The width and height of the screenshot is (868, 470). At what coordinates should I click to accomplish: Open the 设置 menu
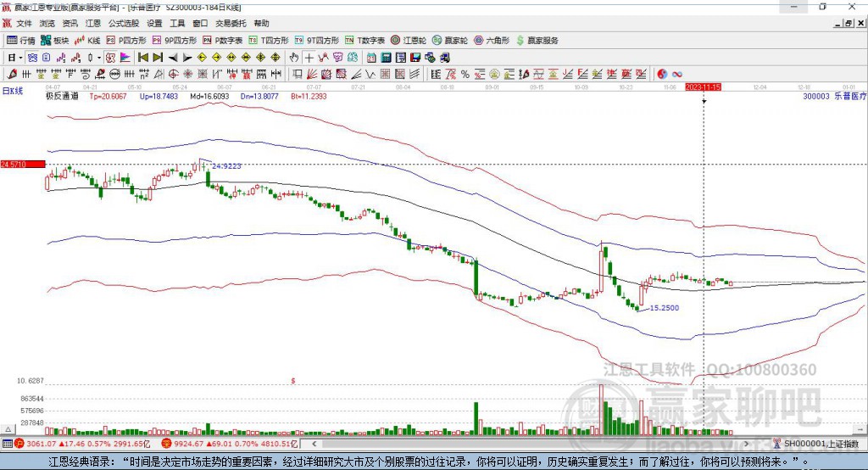click(x=154, y=23)
